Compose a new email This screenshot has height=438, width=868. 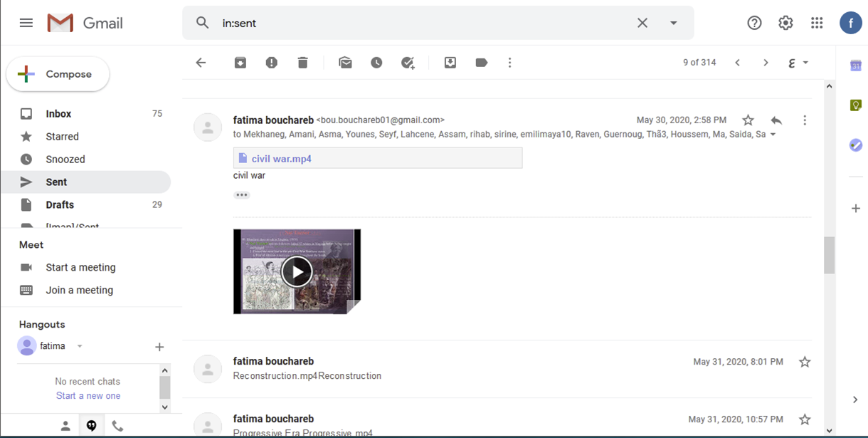58,74
